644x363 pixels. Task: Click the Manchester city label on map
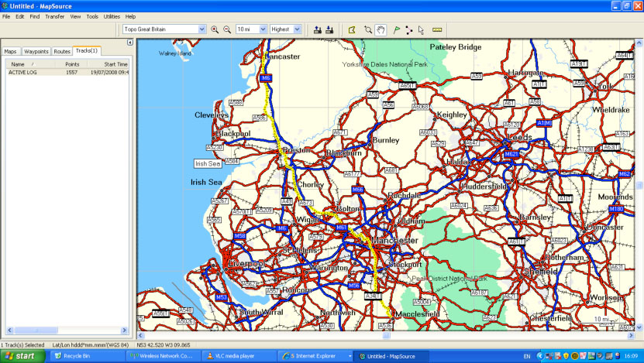click(395, 241)
